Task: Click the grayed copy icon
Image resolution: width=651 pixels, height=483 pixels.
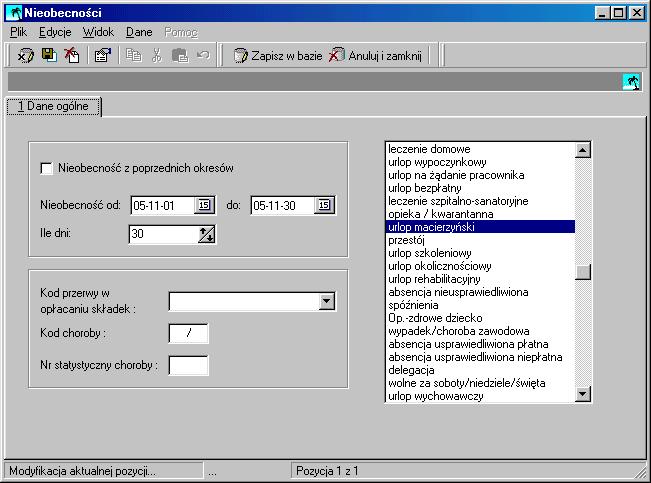Action: coord(133,55)
